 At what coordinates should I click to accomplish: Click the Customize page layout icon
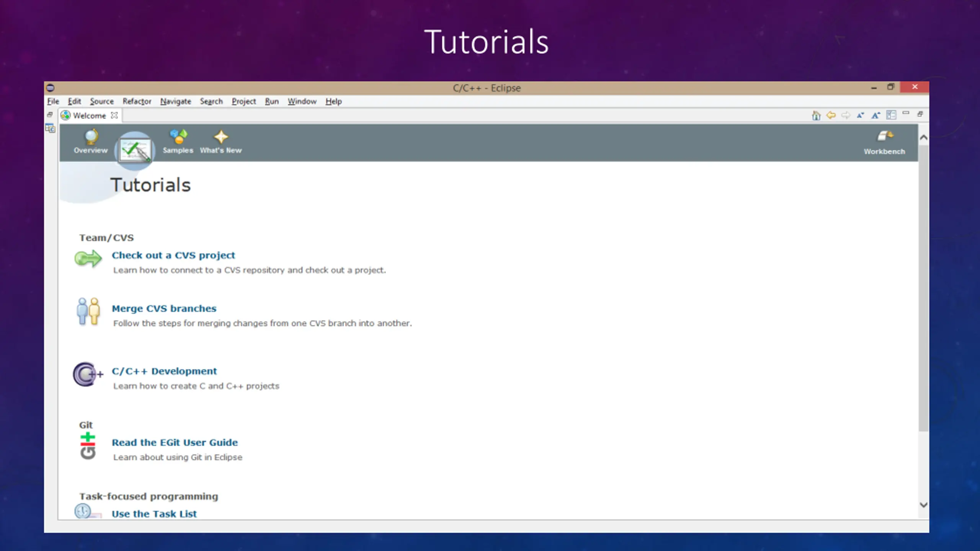[x=891, y=115]
